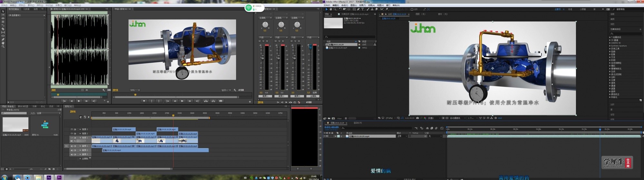The image size is (644, 180).
Task: Move the audio track 1 volume fader
Action: [x=263, y=57]
